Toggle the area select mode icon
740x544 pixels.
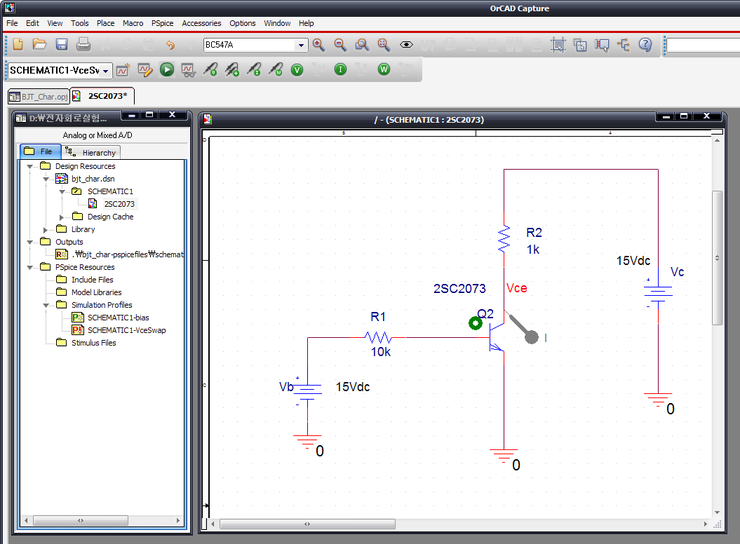(x=580, y=45)
